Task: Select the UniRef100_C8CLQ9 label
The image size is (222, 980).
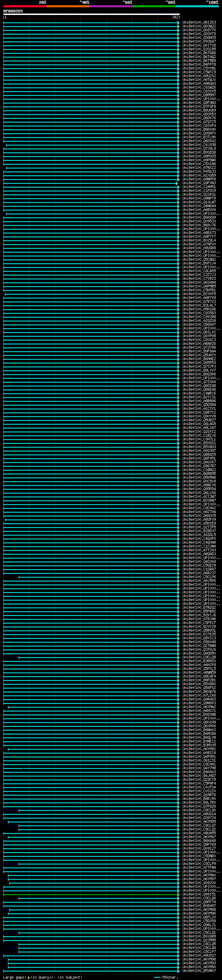Action: tap(199, 657)
